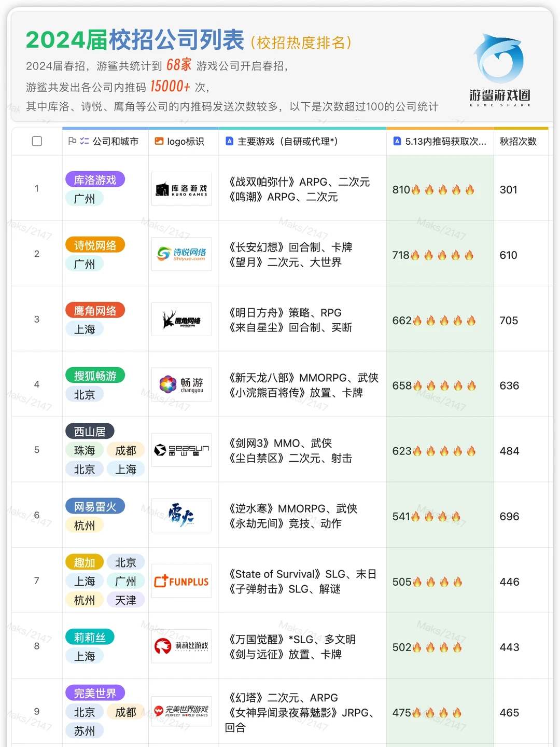Open the 库洛游戏 logo thumbnail
The height and width of the screenshot is (747, 560).
click(x=181, y=189)
